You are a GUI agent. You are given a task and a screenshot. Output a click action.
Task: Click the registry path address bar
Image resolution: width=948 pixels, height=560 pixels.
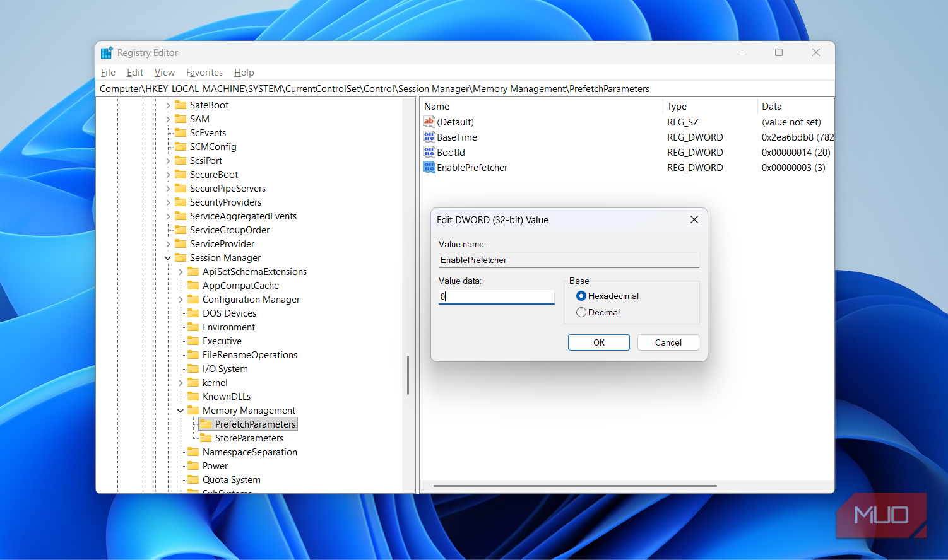click(465, 89)
